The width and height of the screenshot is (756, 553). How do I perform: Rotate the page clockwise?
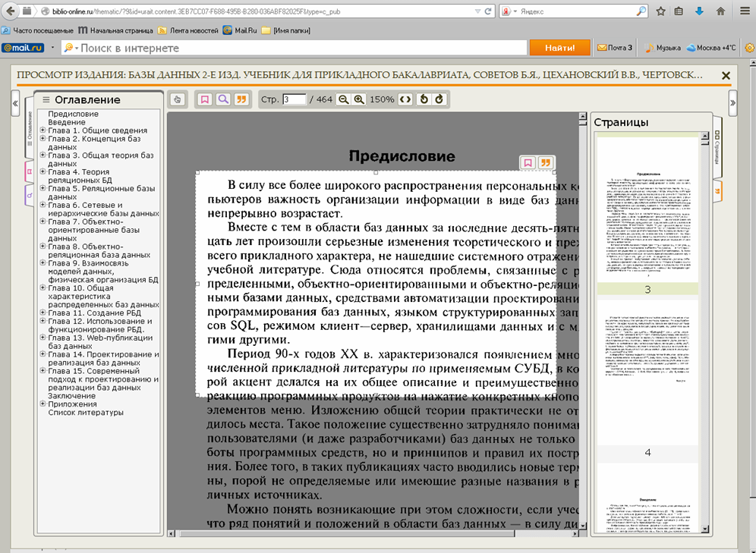tap(439, 99)
